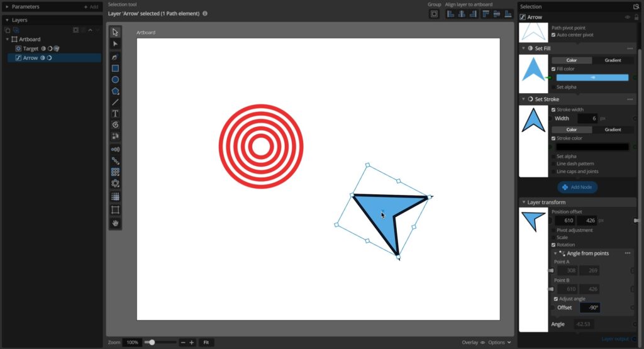644x349 pixels.
Task: Choose the Line tool
Action: click(x=115, y=102)
